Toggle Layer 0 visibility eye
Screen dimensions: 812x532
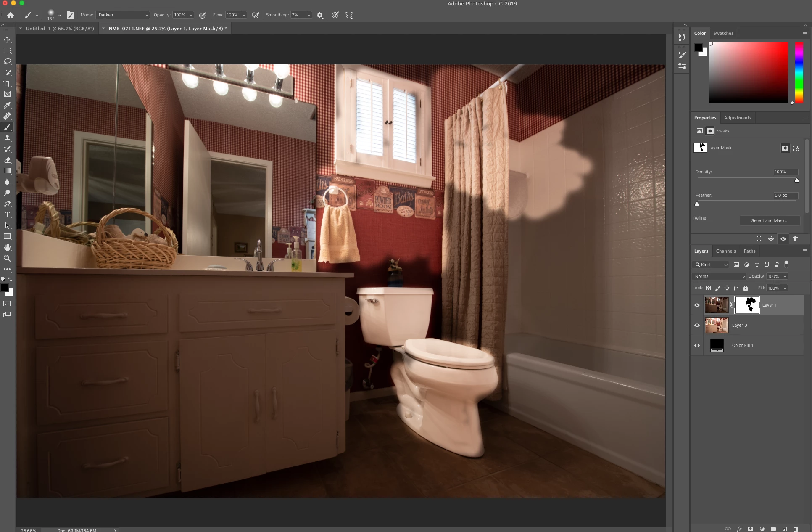[697, 325]
